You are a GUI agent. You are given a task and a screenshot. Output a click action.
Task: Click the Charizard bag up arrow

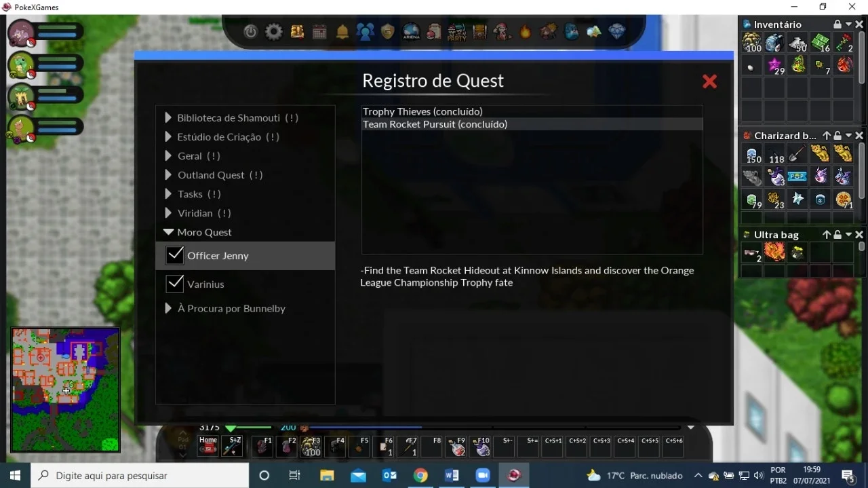826,136
